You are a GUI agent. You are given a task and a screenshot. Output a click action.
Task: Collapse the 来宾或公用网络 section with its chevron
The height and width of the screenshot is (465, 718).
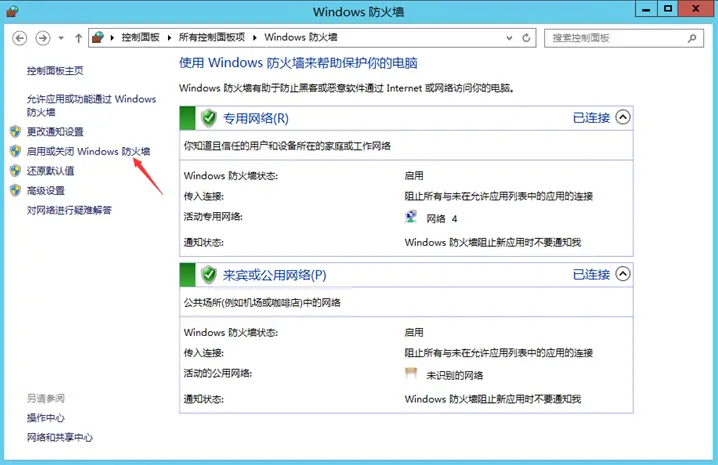pos(623,274)
